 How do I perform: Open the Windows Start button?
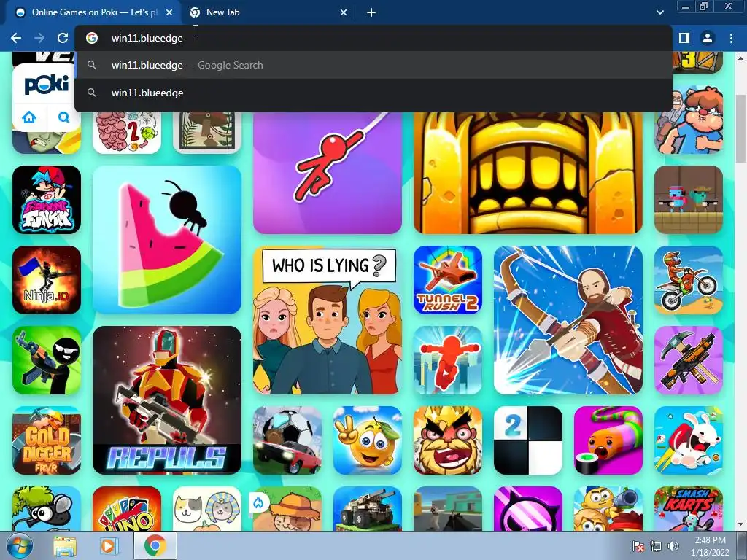pos(20,545)
